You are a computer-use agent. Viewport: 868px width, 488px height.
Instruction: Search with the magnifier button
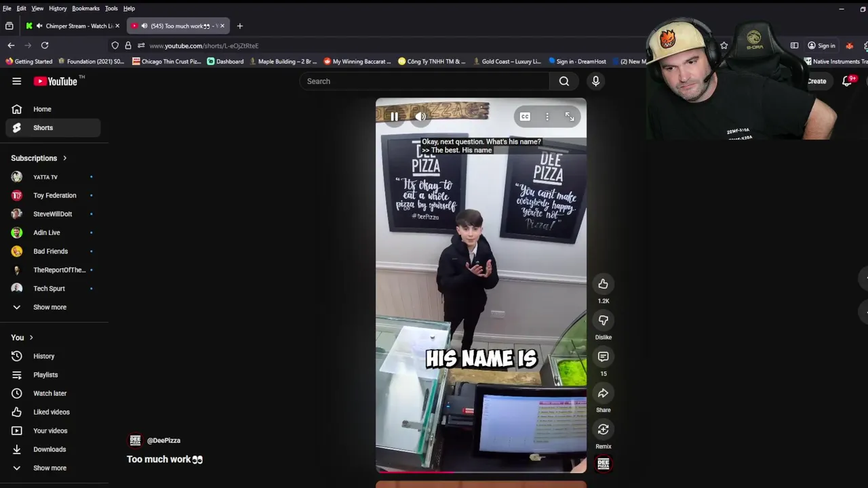pos(564,81)
